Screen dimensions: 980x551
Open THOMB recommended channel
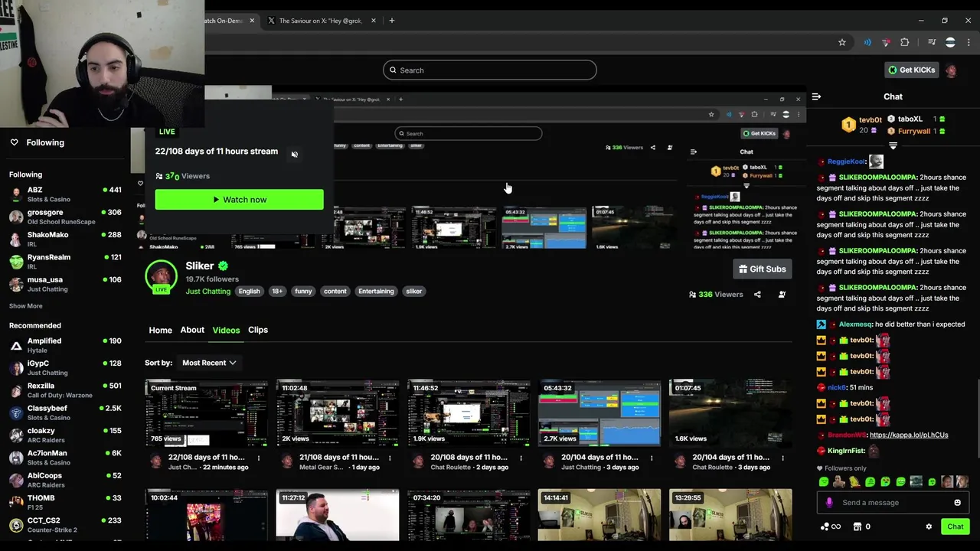click(x=65, y=502)
